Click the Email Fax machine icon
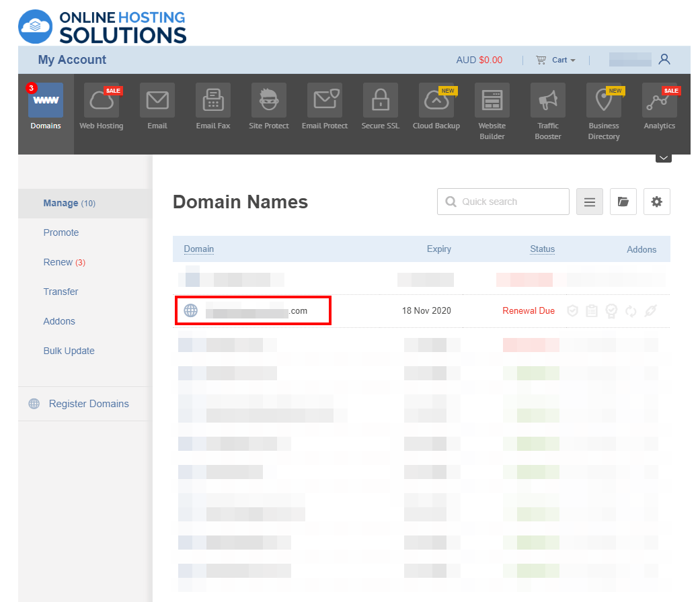Image resolution: width=700 pixels, height=602 pixels. click(x=212, y=101)
